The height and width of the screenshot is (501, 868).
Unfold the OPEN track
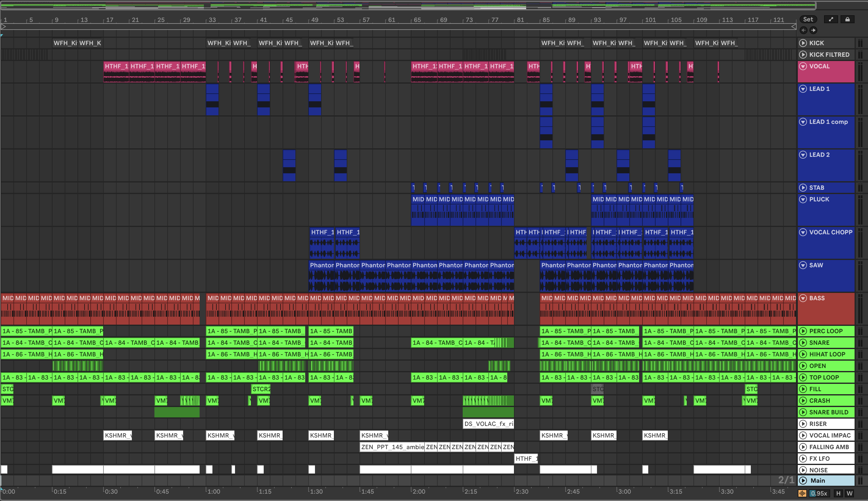[x=803, y=366]
